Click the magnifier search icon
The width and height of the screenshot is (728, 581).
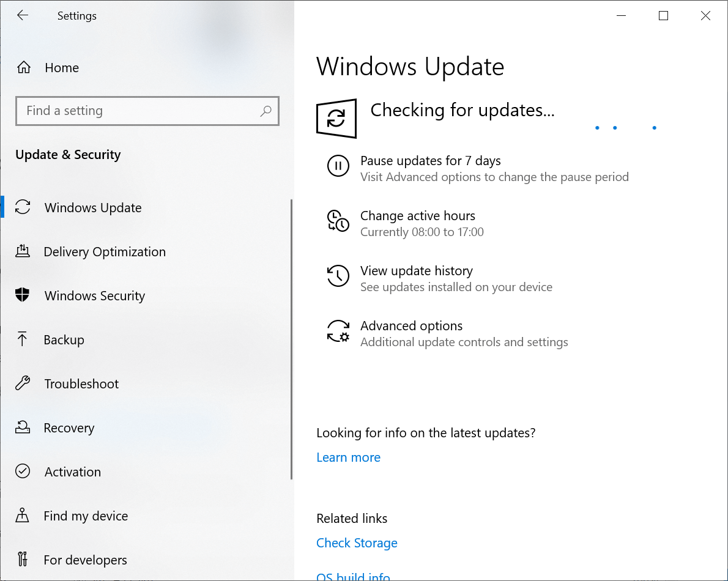click(266, 111)
